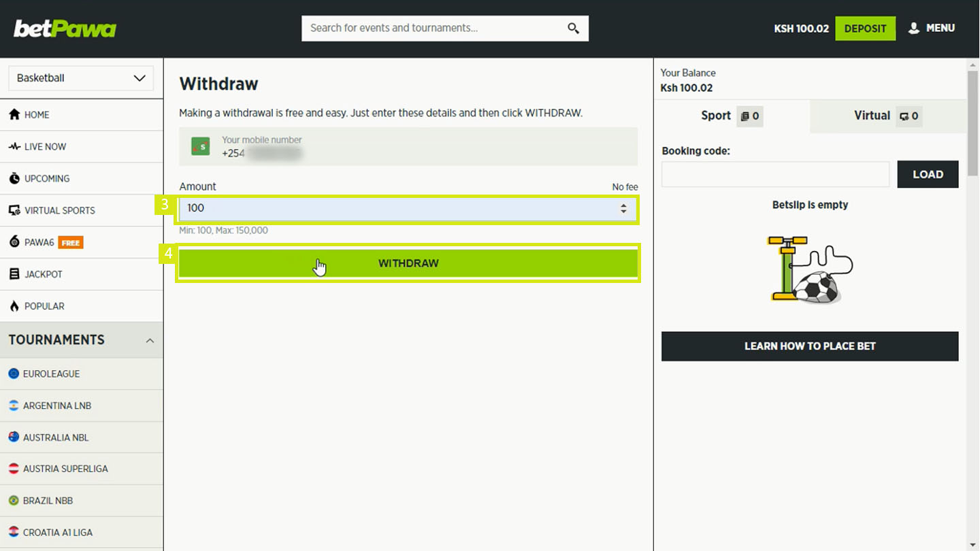Click the orange FREE badge
Screen dimensions: 980x551
(71, 243)
